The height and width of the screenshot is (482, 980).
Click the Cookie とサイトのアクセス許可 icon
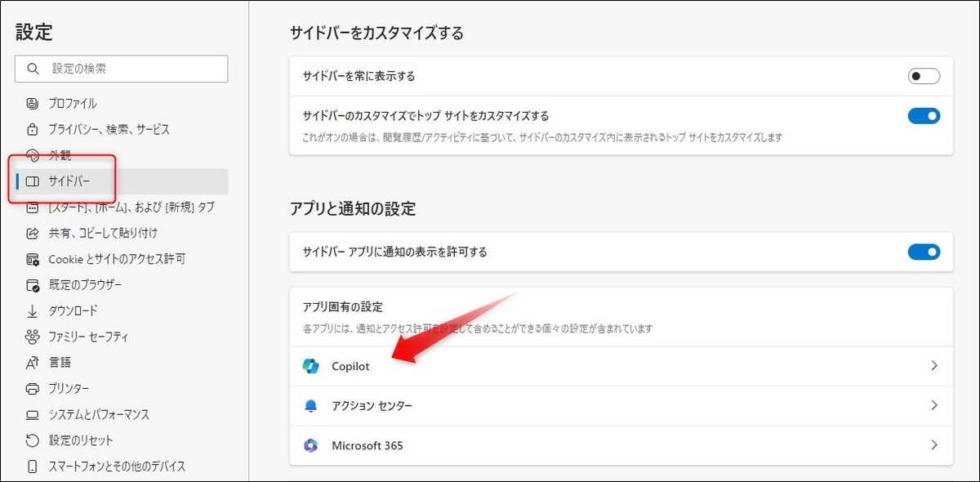(33, 259)
